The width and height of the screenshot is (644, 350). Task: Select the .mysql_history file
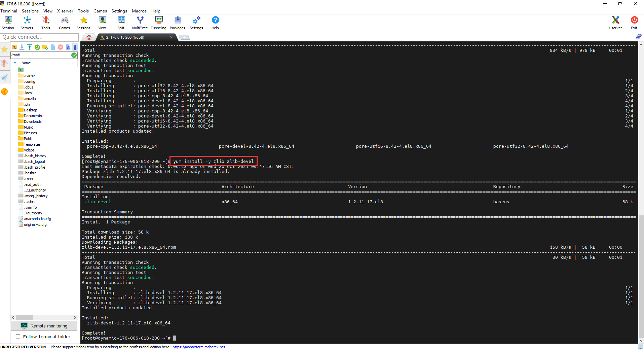pos(33,196)
